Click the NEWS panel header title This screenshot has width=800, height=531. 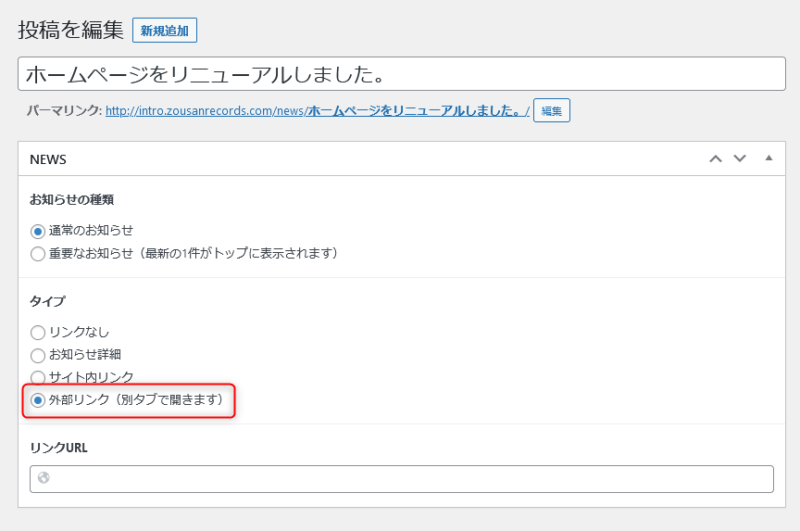48,159
